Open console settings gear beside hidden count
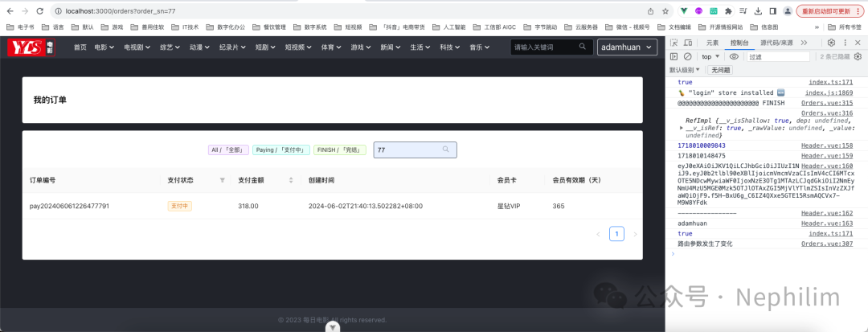The image size is (868, 332). click(x=858, y=56)
